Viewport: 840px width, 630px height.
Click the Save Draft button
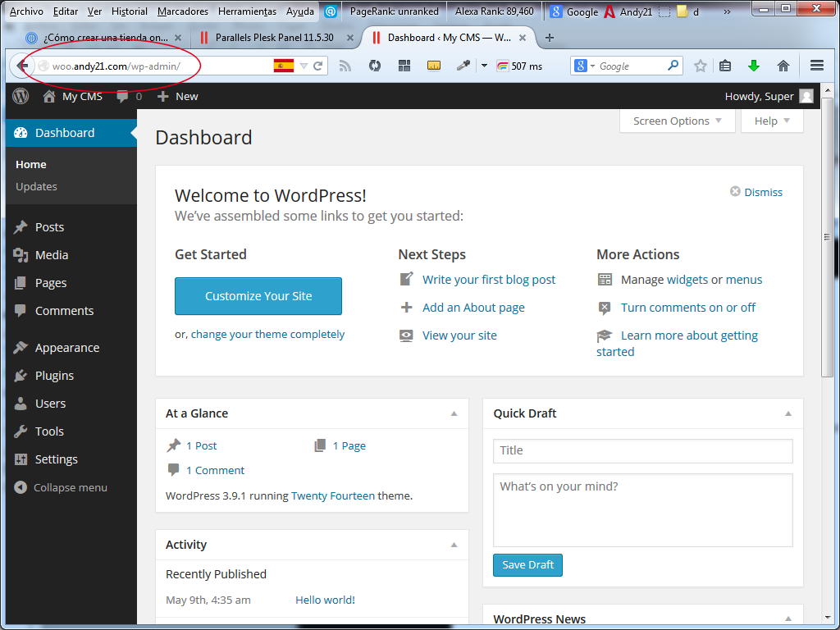527,565
